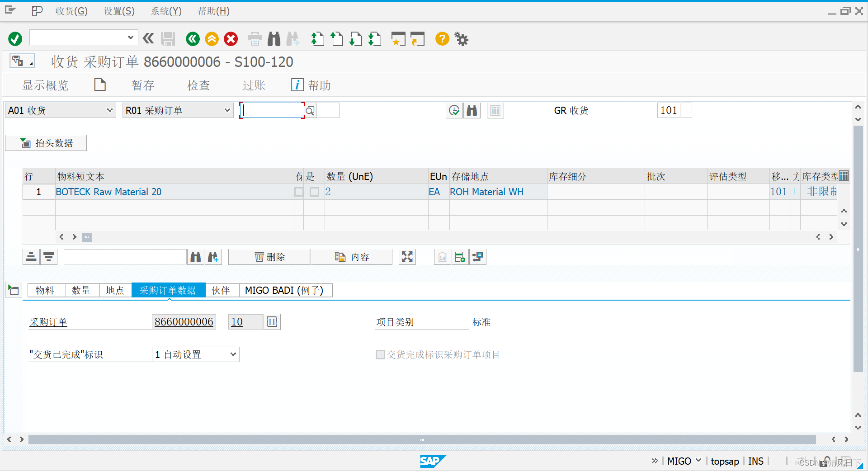Screen dimensions: 868x471
Task: Click the 8660000006 purchase order link
Action: [184, 322]
